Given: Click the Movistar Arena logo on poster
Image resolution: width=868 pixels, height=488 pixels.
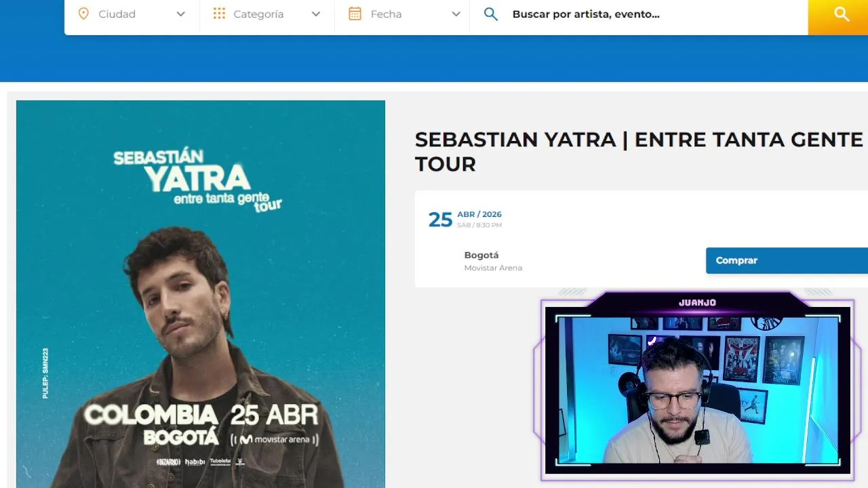Looking at the screenshot, I should pyautogui.click(x=275, y=439).
